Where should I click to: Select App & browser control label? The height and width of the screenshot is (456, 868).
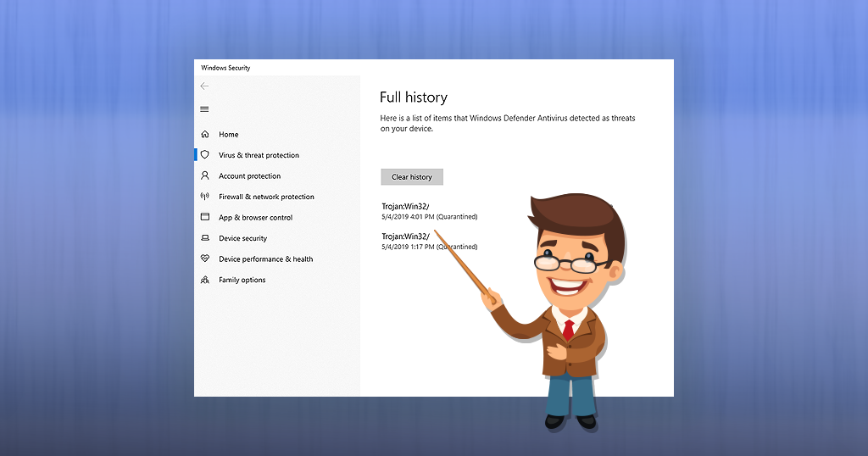tap(255, 218)
